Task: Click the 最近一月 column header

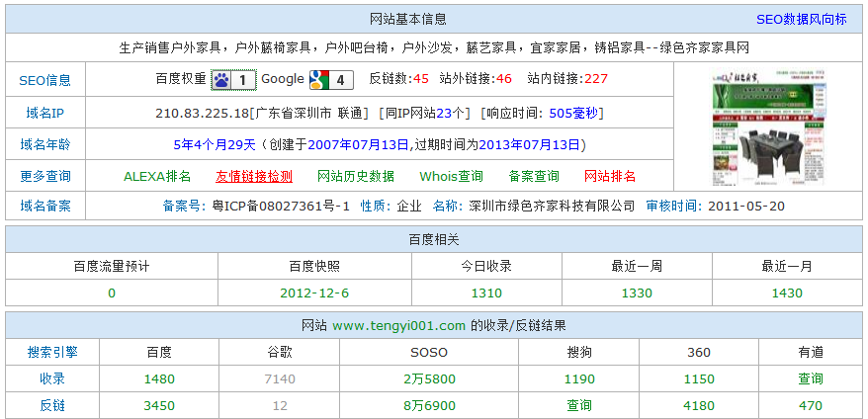Action: [x=787, y=266]
